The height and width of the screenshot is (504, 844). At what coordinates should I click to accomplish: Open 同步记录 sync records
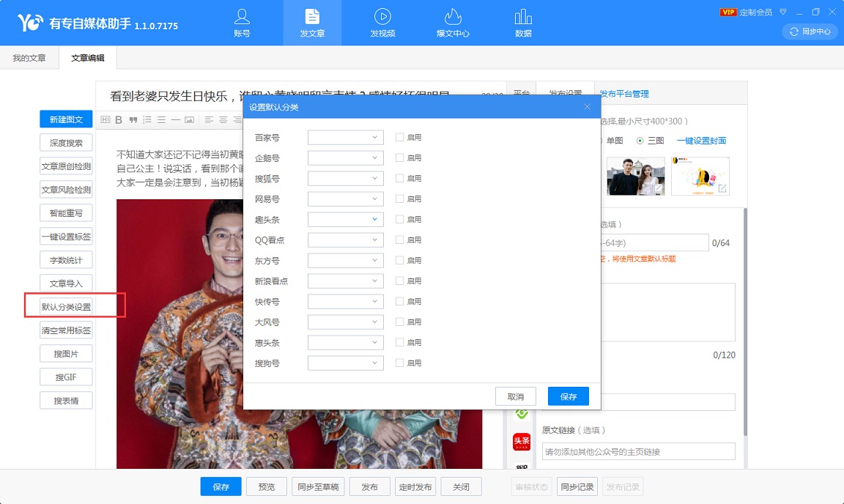(x=577, y=486)
